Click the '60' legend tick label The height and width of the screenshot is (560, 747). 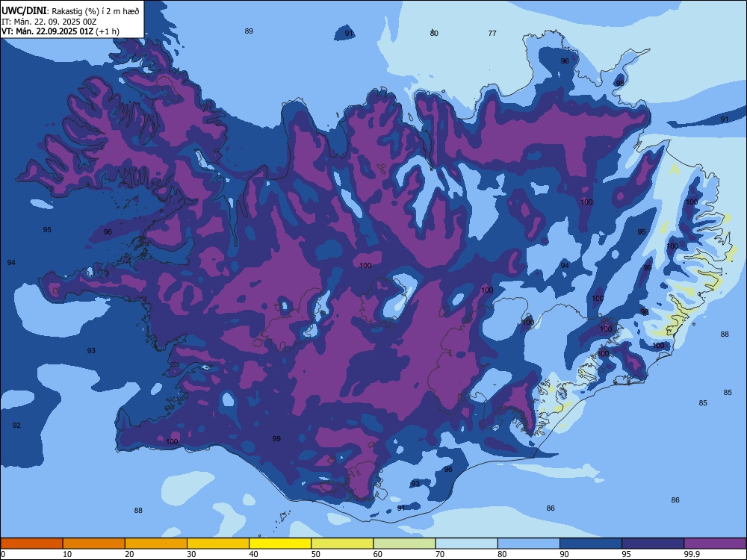378,554
